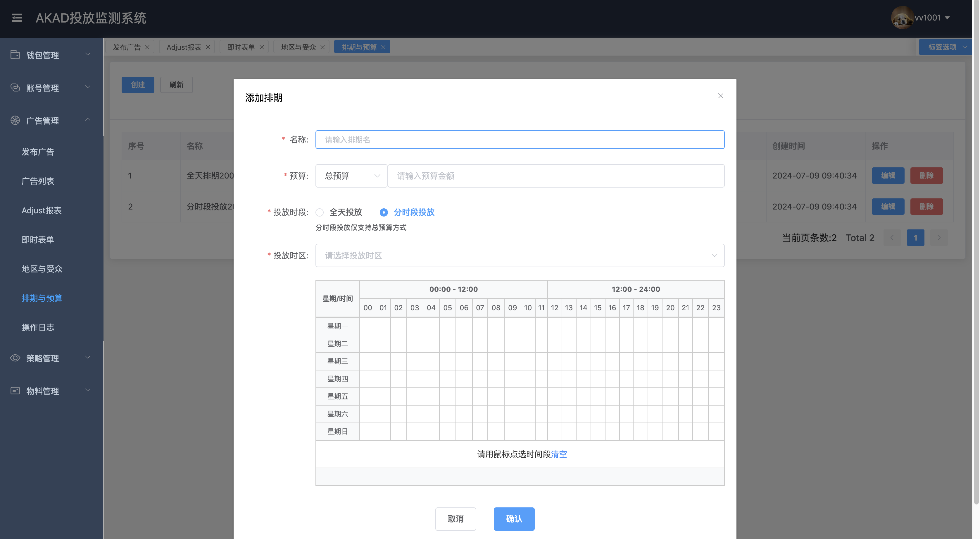Click the account management coins icon
The height and width of the screenshot is (539, 980).
tap(15, 87)
